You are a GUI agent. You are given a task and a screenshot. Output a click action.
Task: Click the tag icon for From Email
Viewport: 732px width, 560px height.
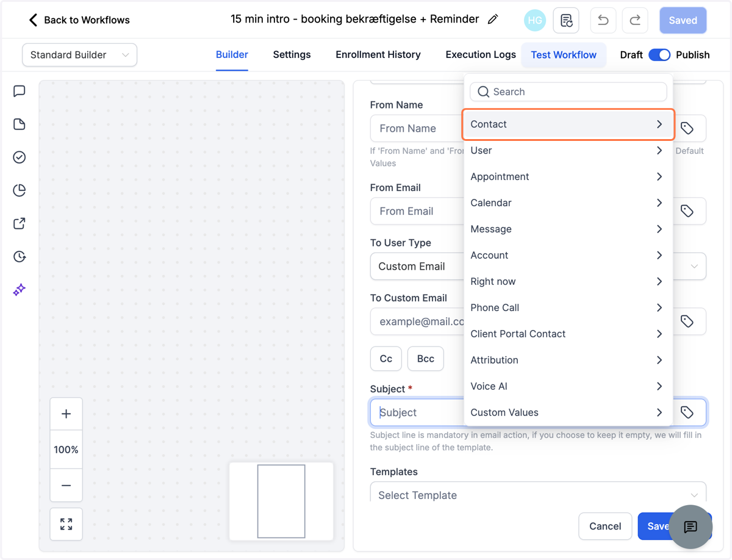(687, 211)
